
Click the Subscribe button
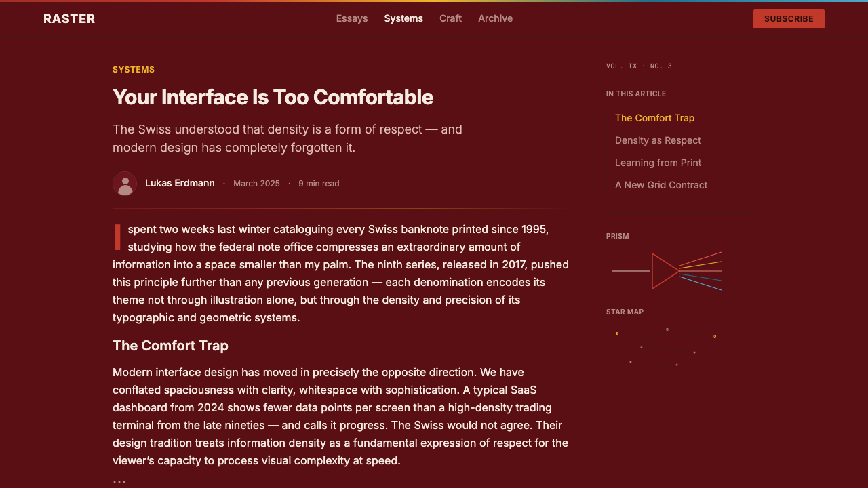789,19
